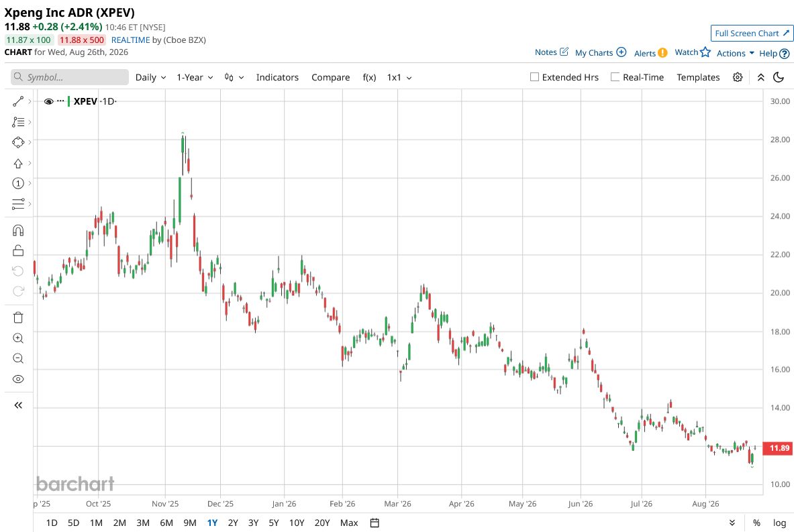Open the Fibonacci/text list tool

click(x=18, y=122)
